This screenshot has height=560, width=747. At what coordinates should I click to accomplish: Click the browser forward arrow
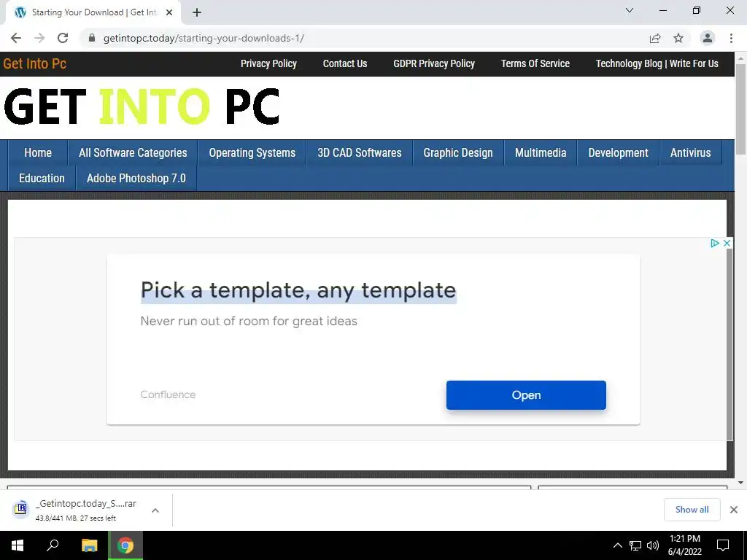(x=39, y=38)
